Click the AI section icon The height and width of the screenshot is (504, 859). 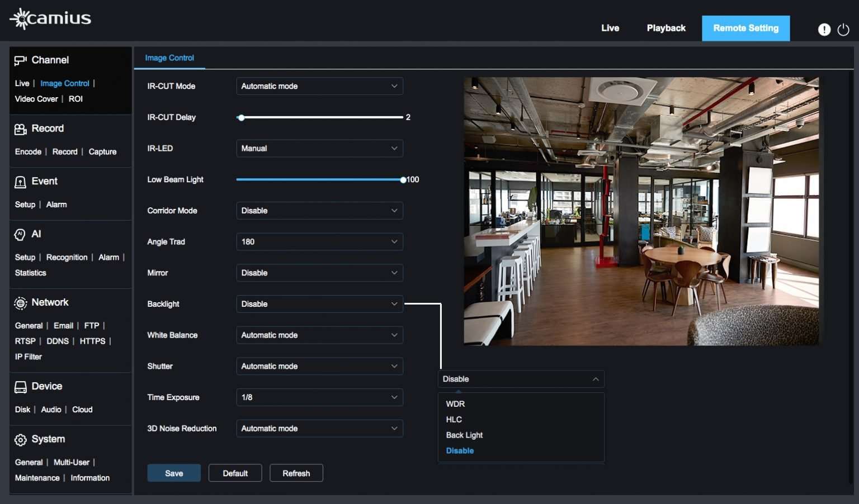[x=20, y=235]
